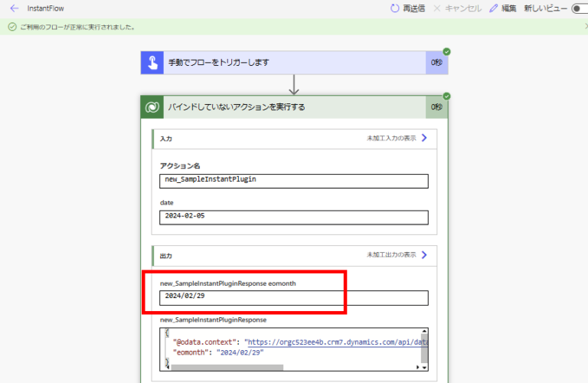Screen dimensions: 588x383
Task: Click the scroll-right arrow in response box
Action: [417, 368]
